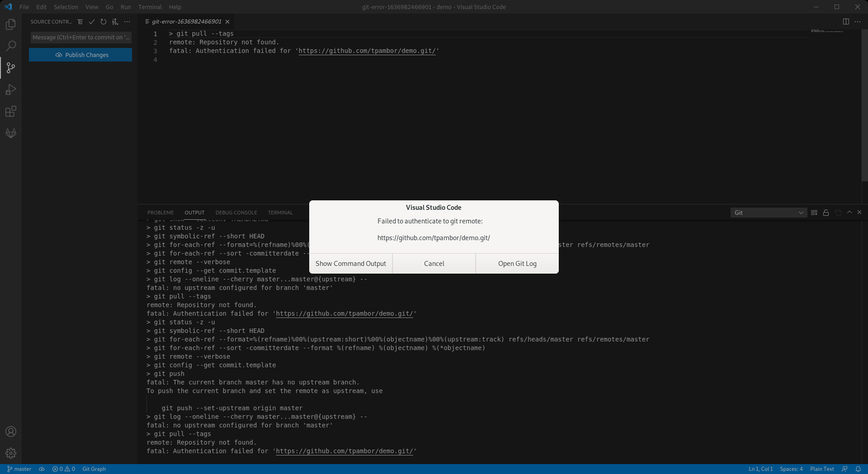The height and width of the screenshot is (474, 868).
Task: Click the Commit checkmark icon
Action: 92,22
